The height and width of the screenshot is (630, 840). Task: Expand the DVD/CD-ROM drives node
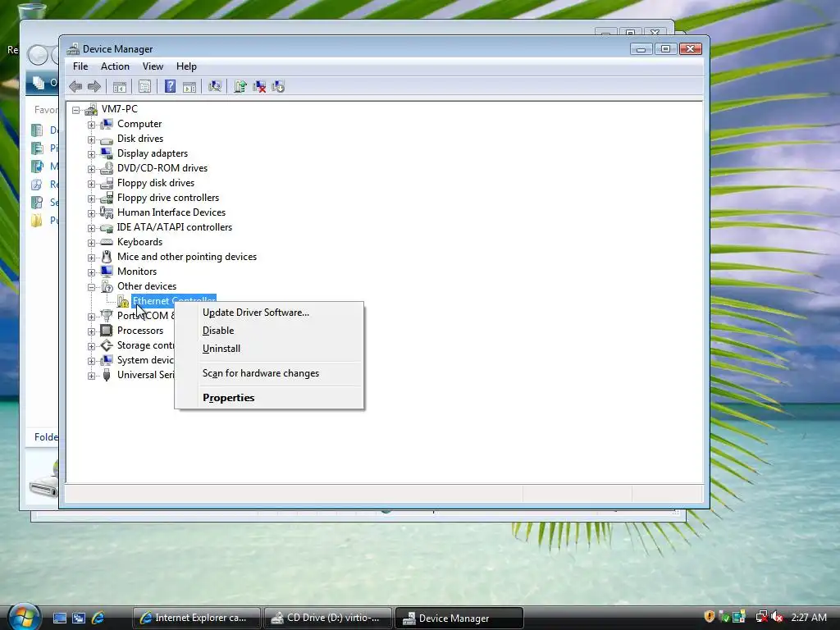coord(91,169)
